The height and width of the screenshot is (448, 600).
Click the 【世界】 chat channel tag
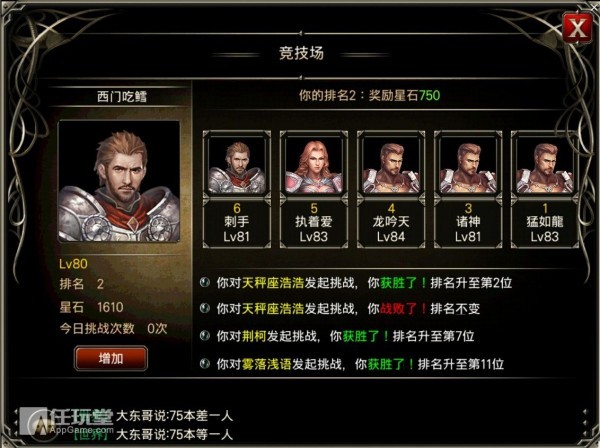point(90,435)
